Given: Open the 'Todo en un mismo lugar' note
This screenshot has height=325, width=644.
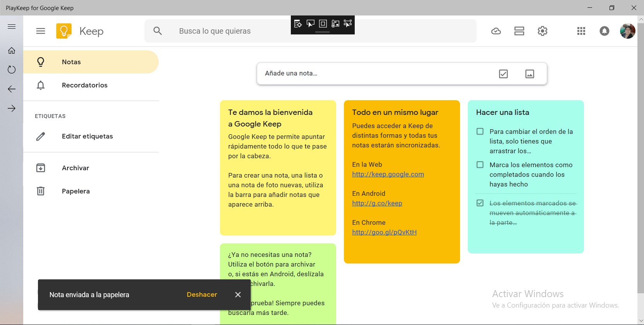Looking at the screenshot, I should tap(402, 182).
